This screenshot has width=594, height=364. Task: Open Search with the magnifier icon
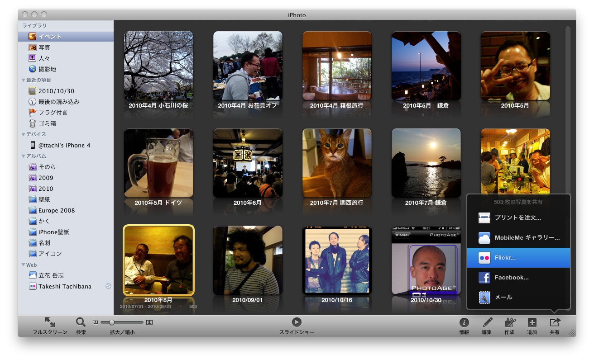(81, 322)
